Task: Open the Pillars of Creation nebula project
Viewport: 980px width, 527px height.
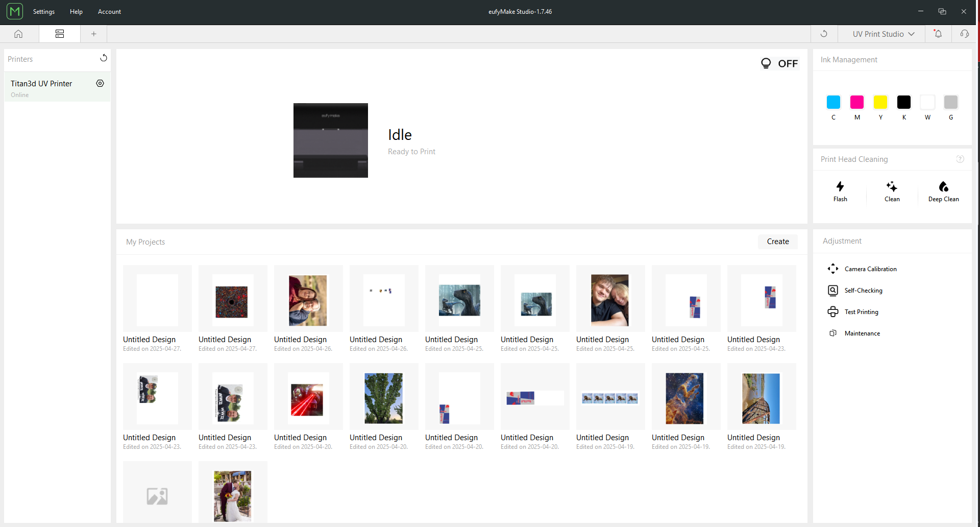Action: click(x=685, y=398)
